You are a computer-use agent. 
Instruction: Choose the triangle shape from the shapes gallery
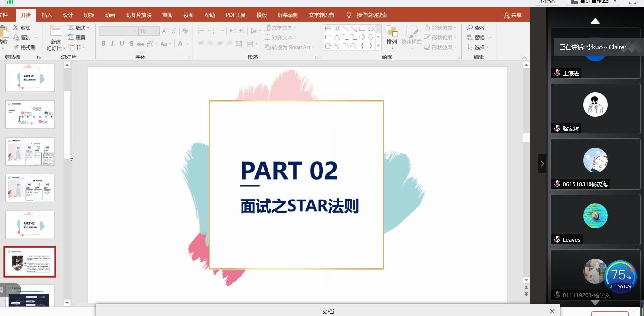pyautogui.click(x=337, y=37)
